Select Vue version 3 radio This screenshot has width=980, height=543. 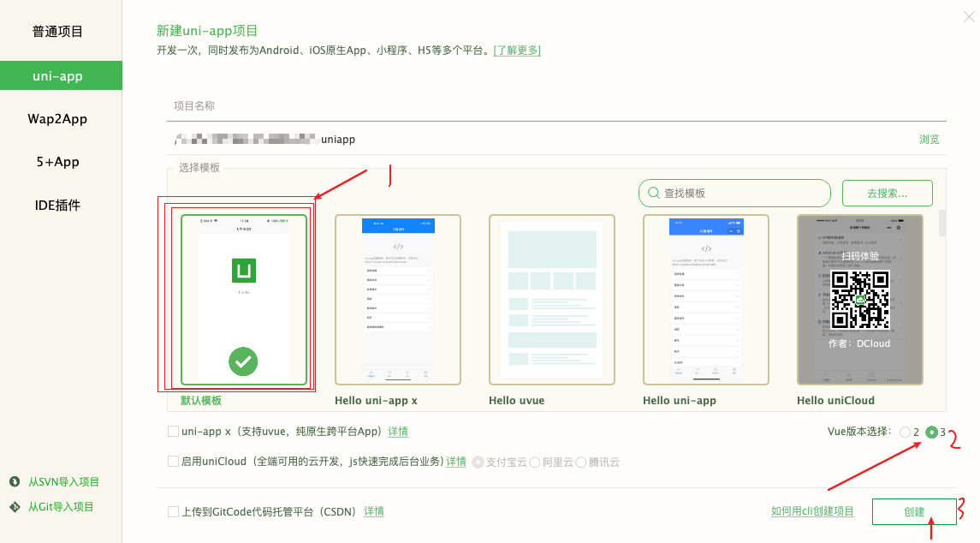(x=931, y=433)
